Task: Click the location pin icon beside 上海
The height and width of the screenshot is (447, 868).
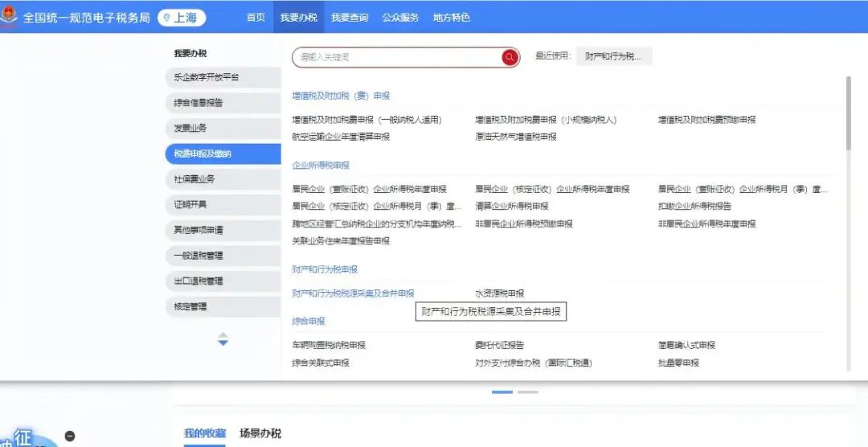Action: (167, 18)
